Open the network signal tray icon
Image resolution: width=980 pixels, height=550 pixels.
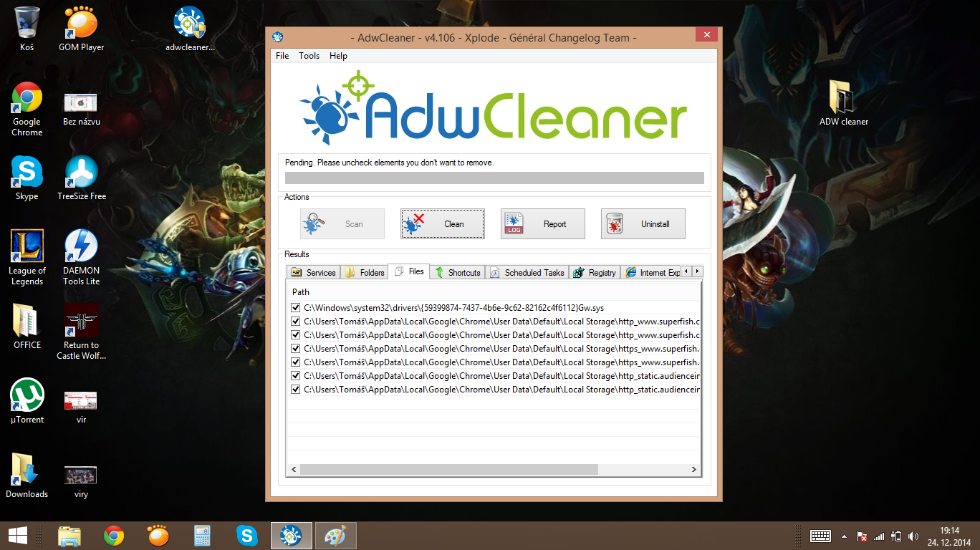click(879, 536)
